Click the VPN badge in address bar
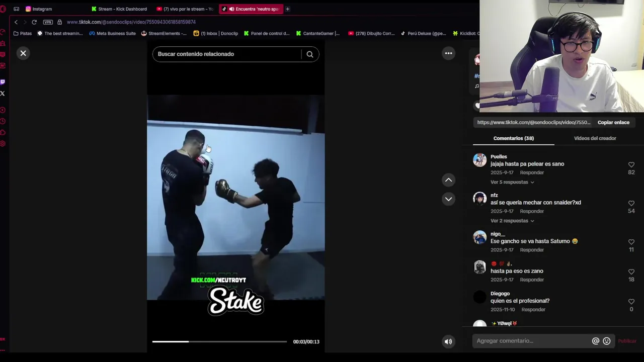Viewport: 644px width, 362px height. (48, 22)
